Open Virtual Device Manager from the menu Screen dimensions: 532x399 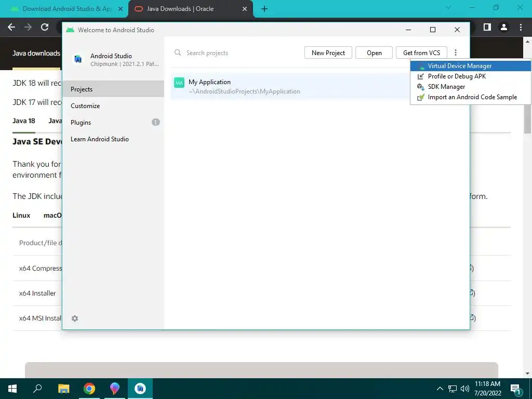click(470, 66)
